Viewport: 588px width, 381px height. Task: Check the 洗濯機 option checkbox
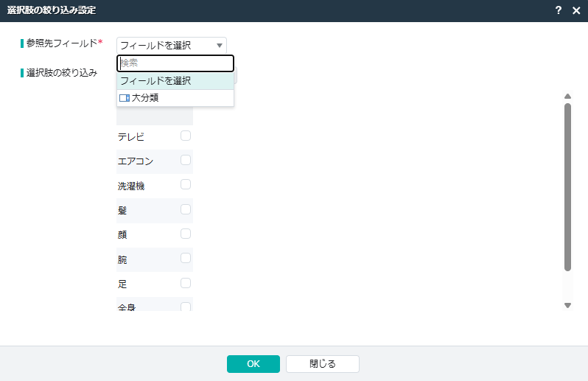click(186, 184)
